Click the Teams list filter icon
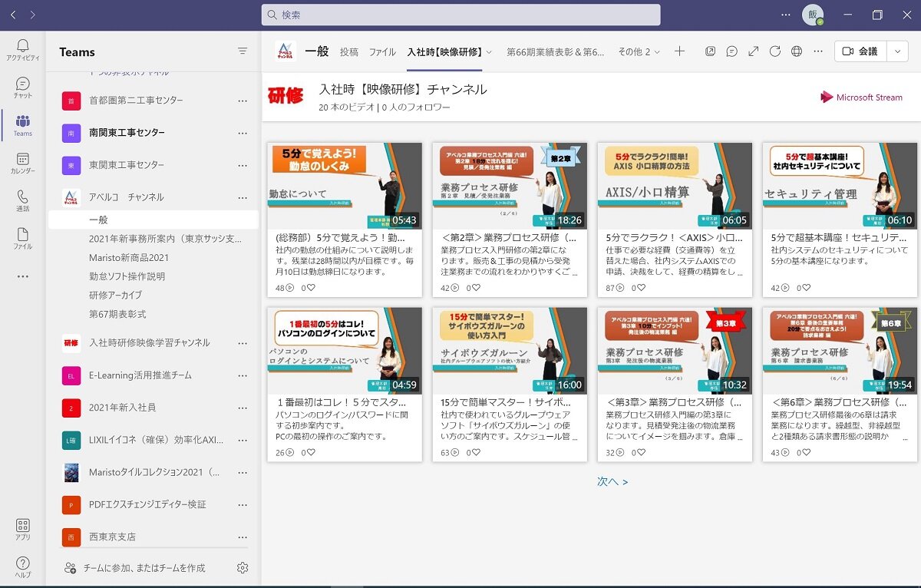This screenshot has height=588, width=921. [x=243, y=51]
